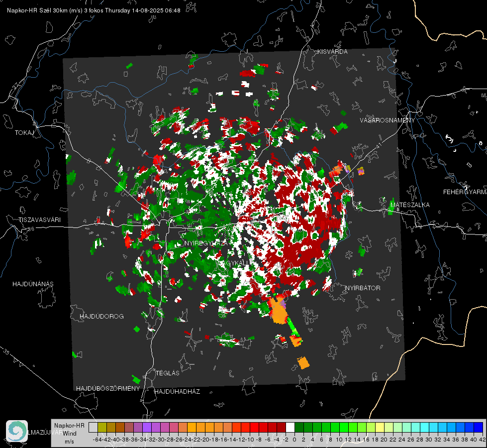Click the swirl logo icon in the corner
Viewport: 487px width, 448px height.
[x=17, y=431]
